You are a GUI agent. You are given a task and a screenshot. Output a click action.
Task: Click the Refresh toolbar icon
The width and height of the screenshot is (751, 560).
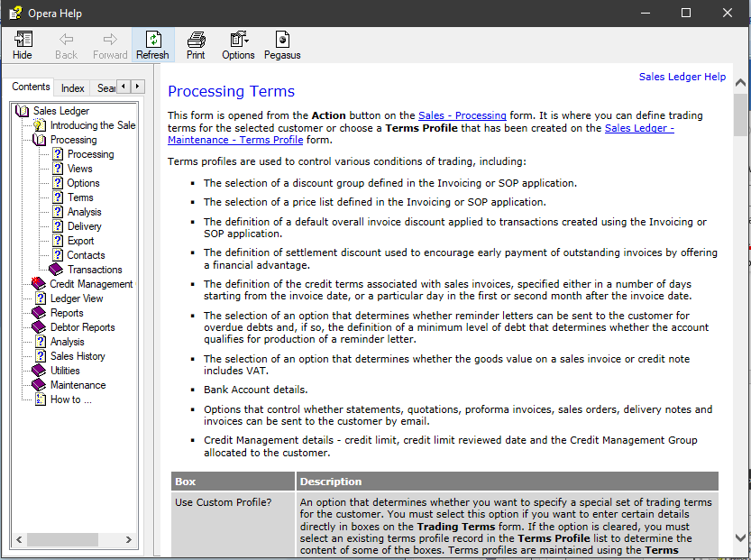tap(152, 44)
